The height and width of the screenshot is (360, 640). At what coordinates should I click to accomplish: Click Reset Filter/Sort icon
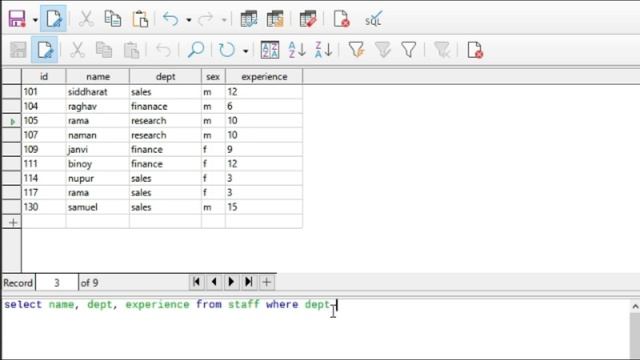[x=442, y=50]
